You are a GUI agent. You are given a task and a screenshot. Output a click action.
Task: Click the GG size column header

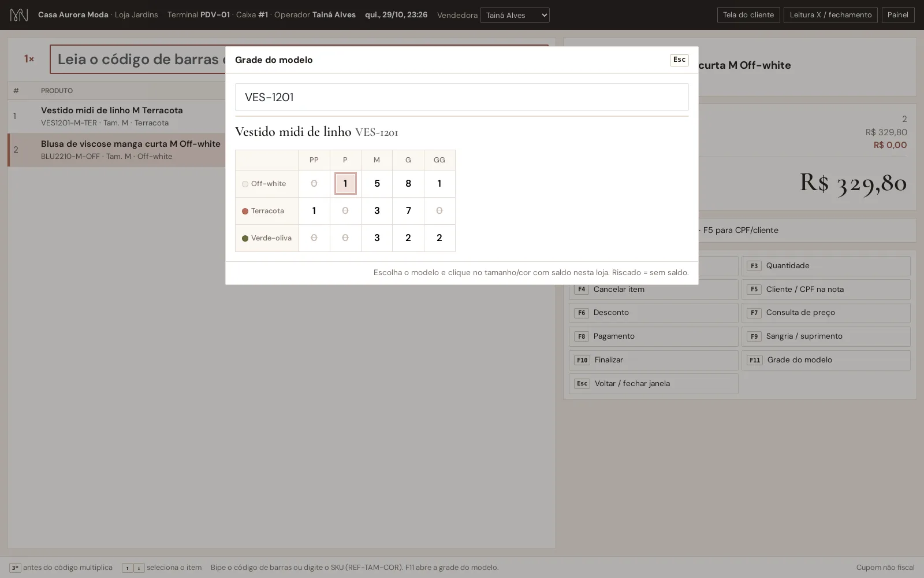tap(439, 160)
